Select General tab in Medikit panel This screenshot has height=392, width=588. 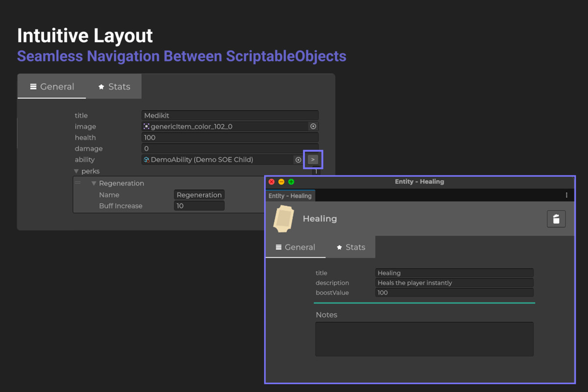pos(52,87)
